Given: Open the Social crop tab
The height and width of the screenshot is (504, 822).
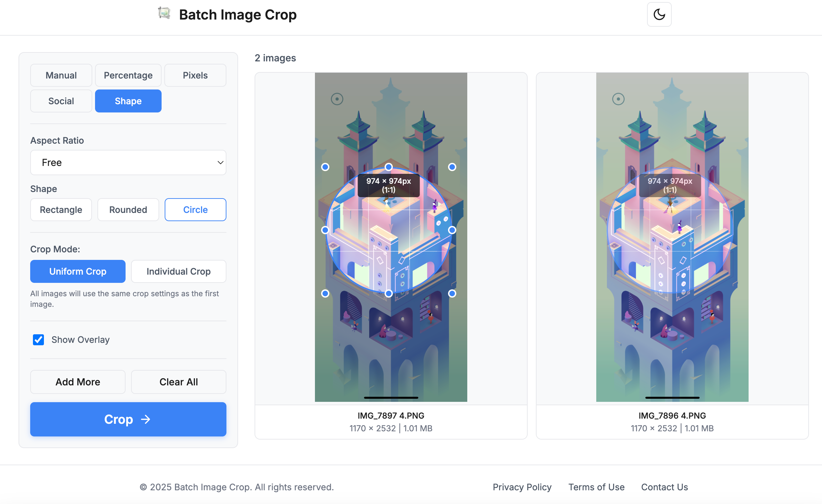Looking at the screenshot, I should click(x=61, y=101).
